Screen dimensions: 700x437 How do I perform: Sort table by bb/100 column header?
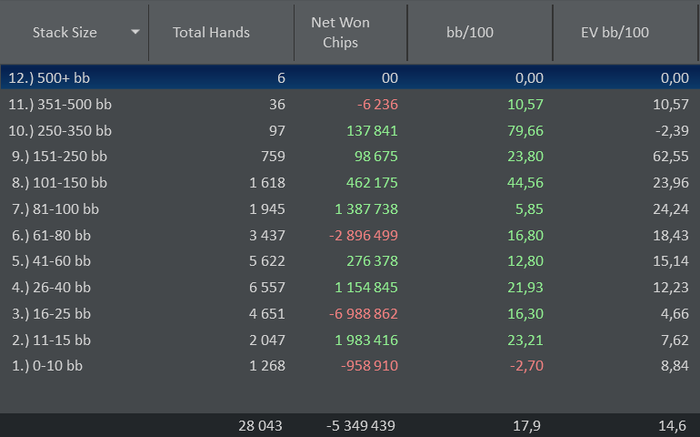tap(470, 32)
